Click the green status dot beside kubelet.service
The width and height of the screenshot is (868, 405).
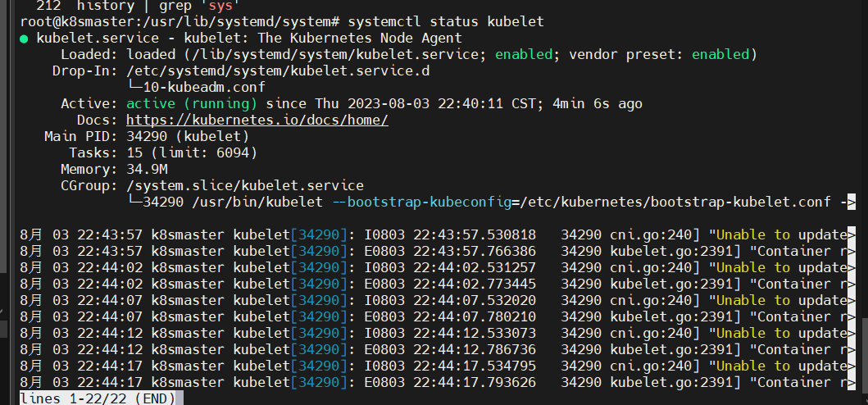click(x=25, y=38)
